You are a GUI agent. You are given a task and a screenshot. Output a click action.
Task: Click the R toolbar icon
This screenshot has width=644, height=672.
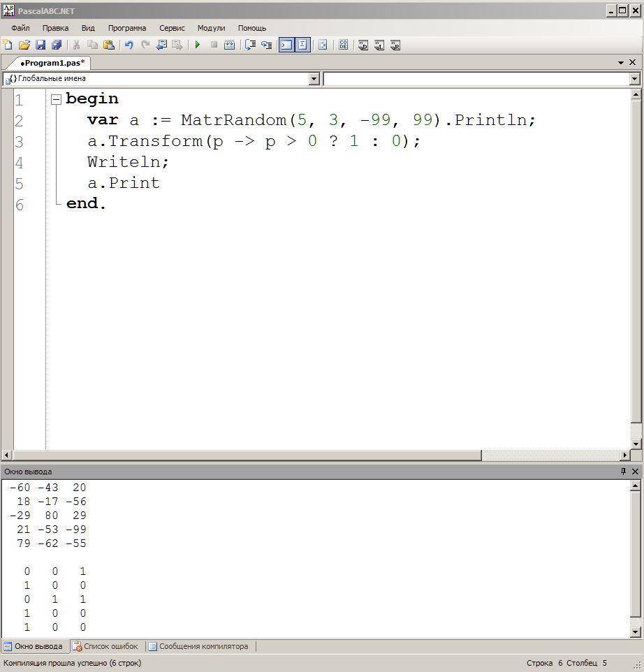(395, 45)
